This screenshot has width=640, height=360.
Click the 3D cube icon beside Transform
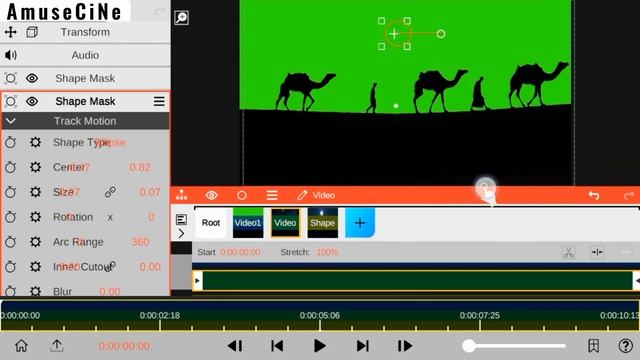click(32, 32)
